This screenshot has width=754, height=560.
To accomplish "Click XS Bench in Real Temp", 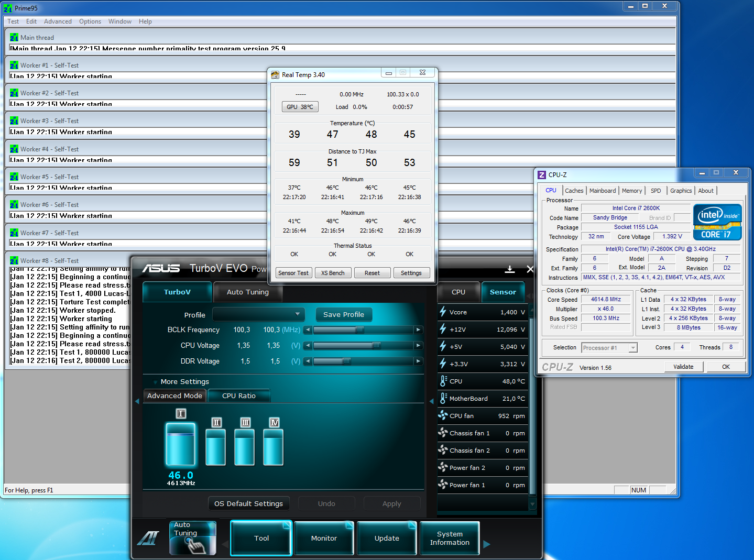I will [x=333, y=273].
